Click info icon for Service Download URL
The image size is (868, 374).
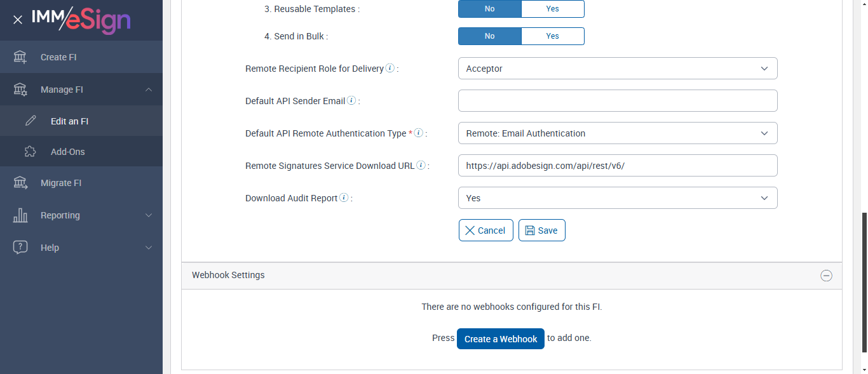tap(421, 166)
